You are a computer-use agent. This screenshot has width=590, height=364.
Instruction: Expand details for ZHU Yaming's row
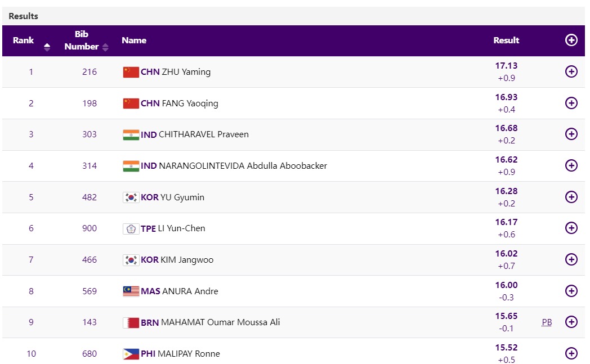pyautogui.click(x=571, y=71)
